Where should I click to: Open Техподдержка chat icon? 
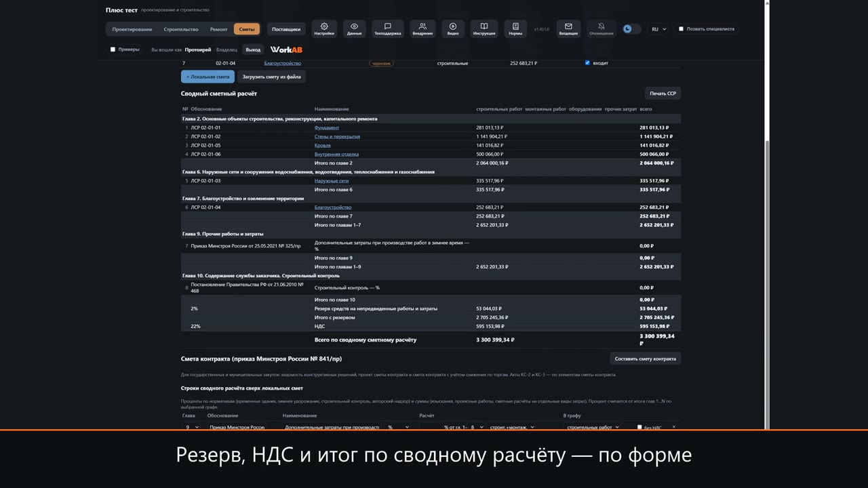pos(387,28)
